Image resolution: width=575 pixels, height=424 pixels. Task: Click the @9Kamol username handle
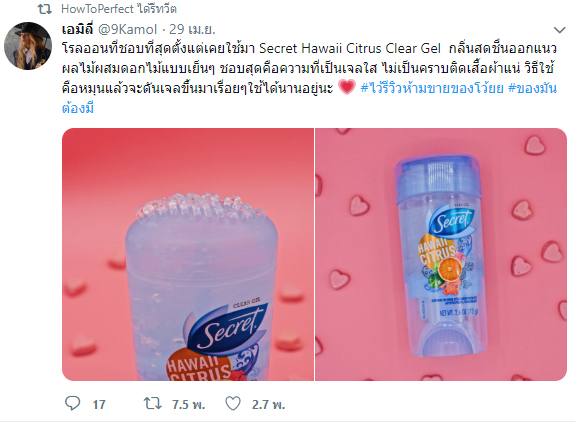127,29
